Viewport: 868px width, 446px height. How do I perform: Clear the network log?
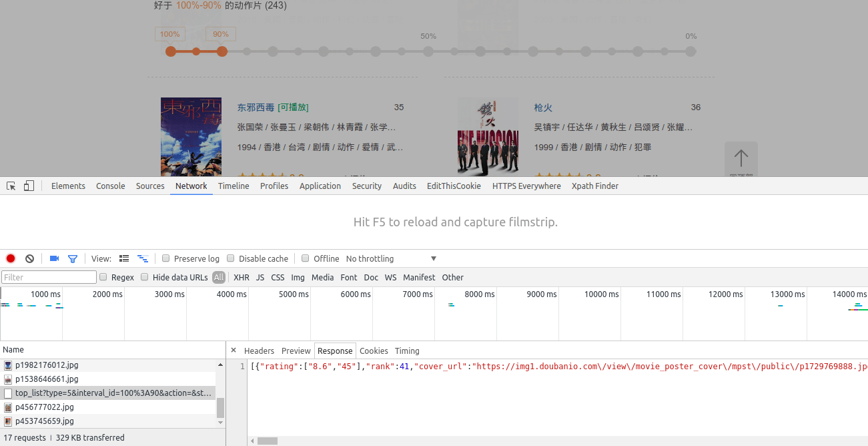point(29,258)
